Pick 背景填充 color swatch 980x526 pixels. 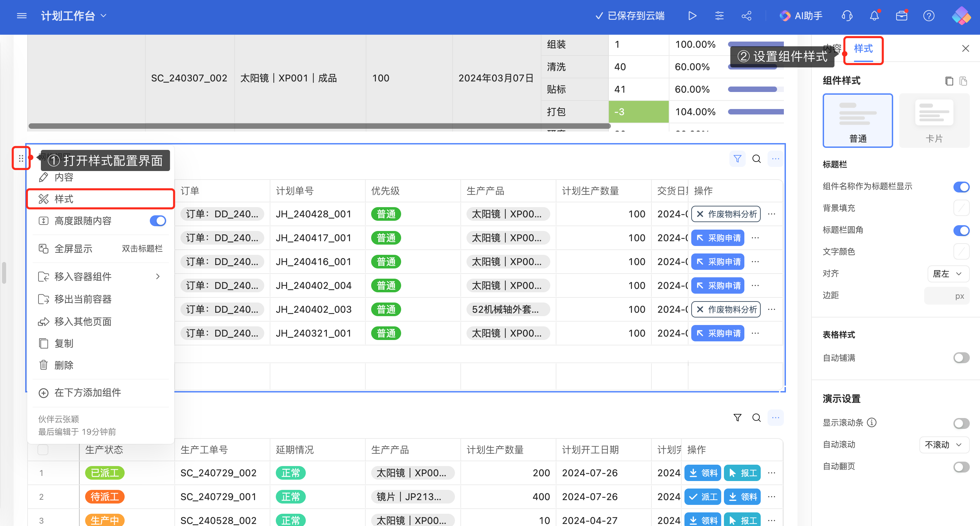point(961,208)
